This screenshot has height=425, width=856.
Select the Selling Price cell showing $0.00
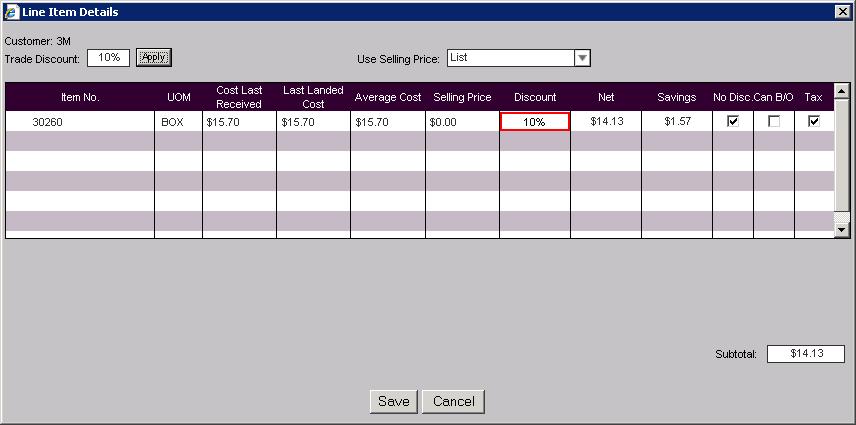(x=462, y=122)
